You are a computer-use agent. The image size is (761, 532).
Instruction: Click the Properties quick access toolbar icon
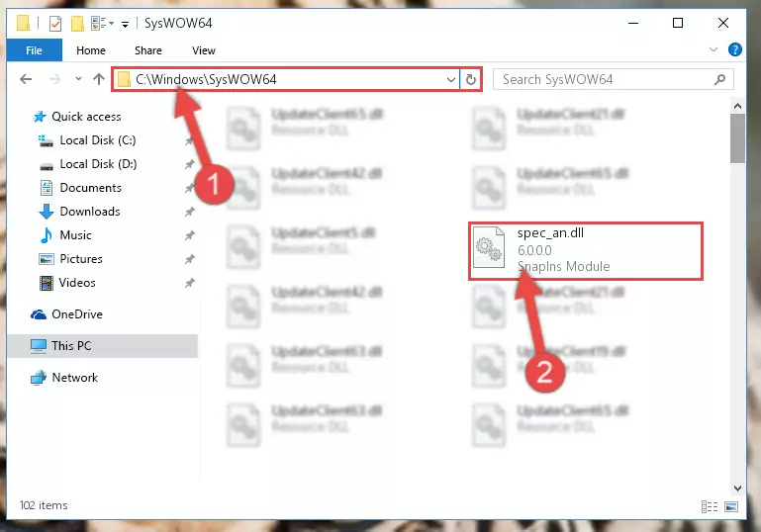pos(55,24)
